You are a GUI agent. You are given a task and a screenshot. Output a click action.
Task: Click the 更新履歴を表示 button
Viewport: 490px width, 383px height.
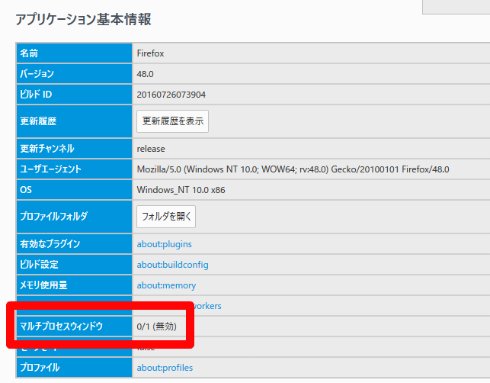[x=172, y=121]
